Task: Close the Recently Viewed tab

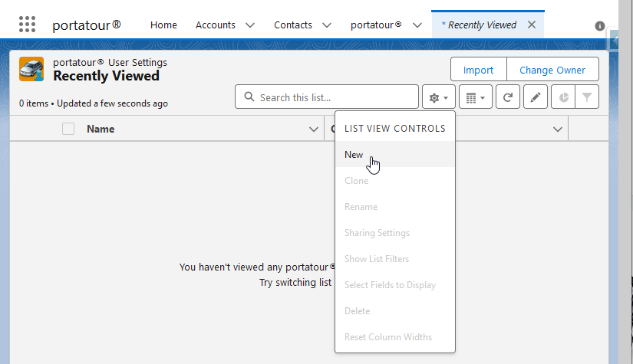Action: [532, 25]
